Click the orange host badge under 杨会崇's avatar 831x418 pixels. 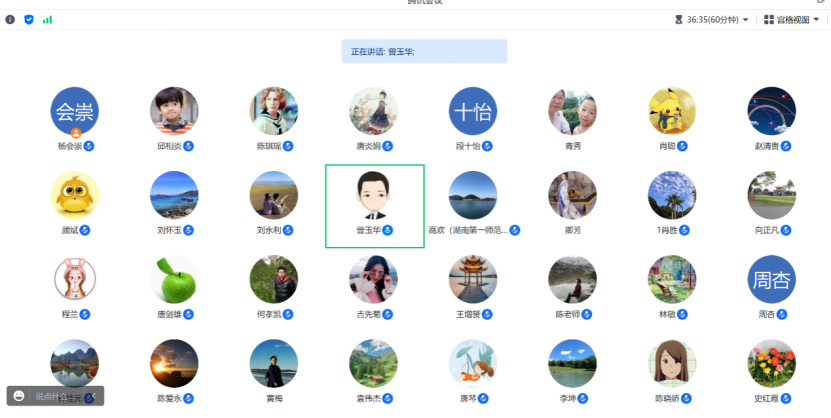click(75, 133)
